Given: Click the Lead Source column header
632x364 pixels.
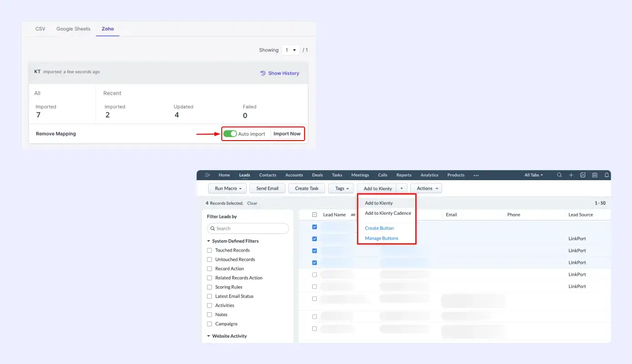Looking at the screenshot, I should click(x=581, y=215).
